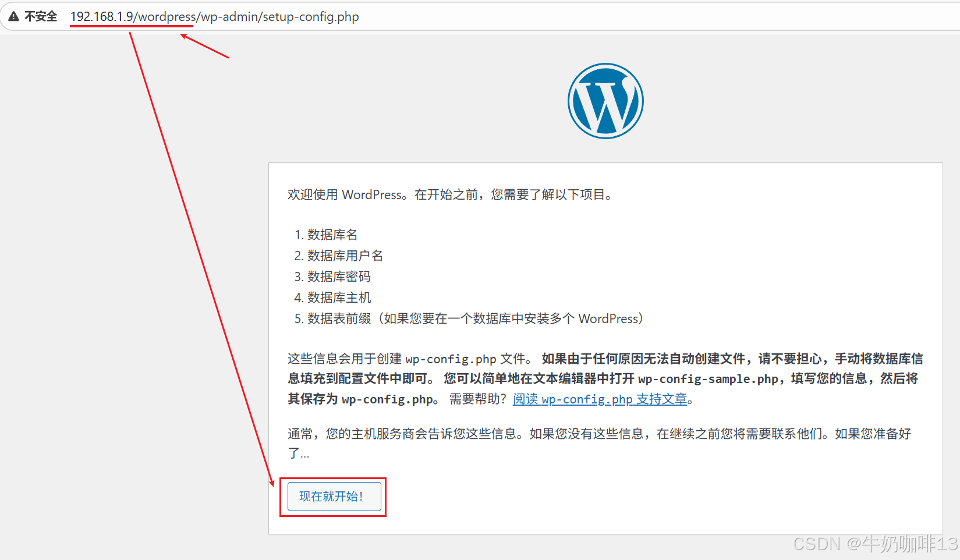Click the 不安全 warning icon in address bar
This screenshot has height=560, width=960.
(x=14, y=16)
